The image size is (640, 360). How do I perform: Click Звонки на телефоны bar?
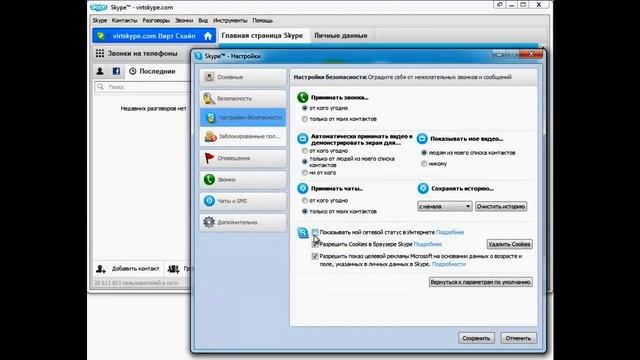coord(142,53)
